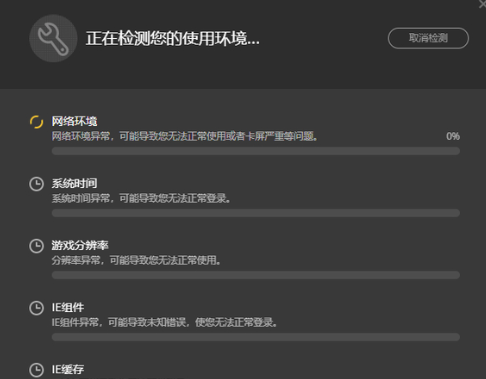Click the 系统时间异常 description line

tap(141, 198)
